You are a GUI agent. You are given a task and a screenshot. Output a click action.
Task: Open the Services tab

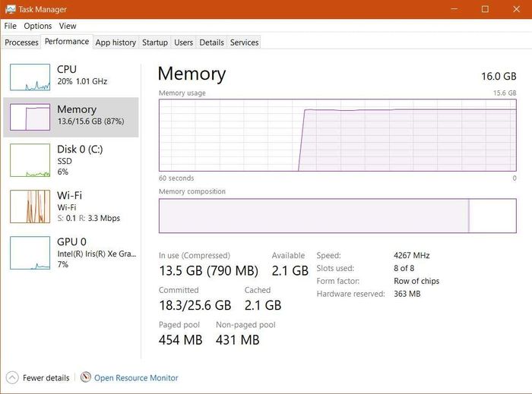244,43
